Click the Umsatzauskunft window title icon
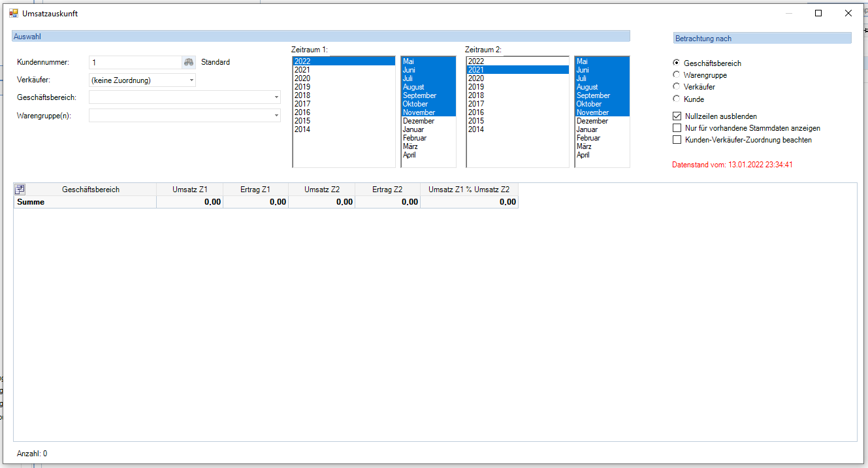 pyautogui.click(x=14, y=13)
